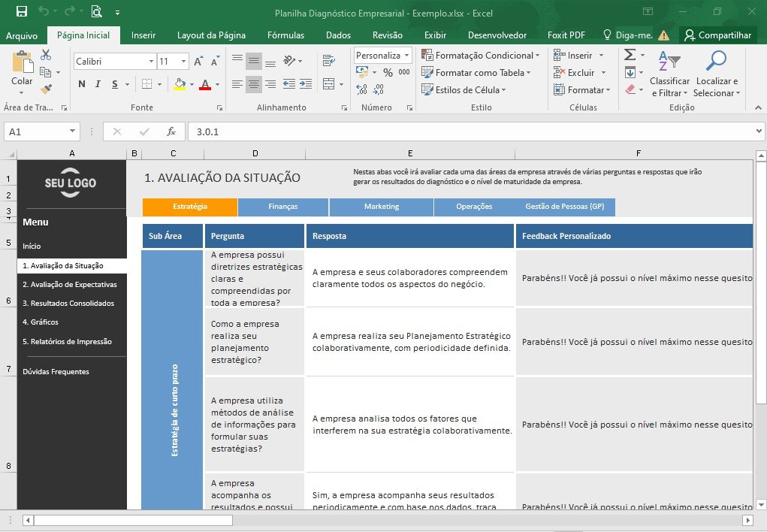This screenshot has height=532, width=767.
Task: Decrease font size with smaller A icon
Action: tap(215, 61)
